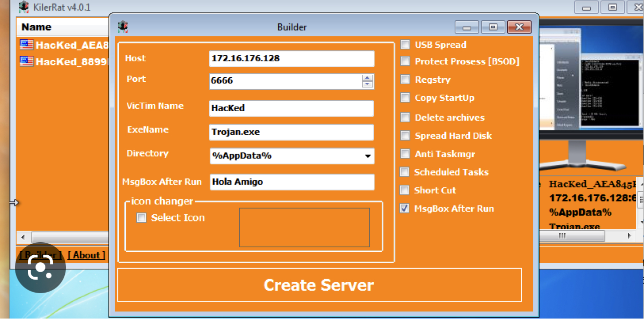Click the Builder window title bar icon
The height and width of the screenshot is (331, 644).
click(x=123, y=26)
